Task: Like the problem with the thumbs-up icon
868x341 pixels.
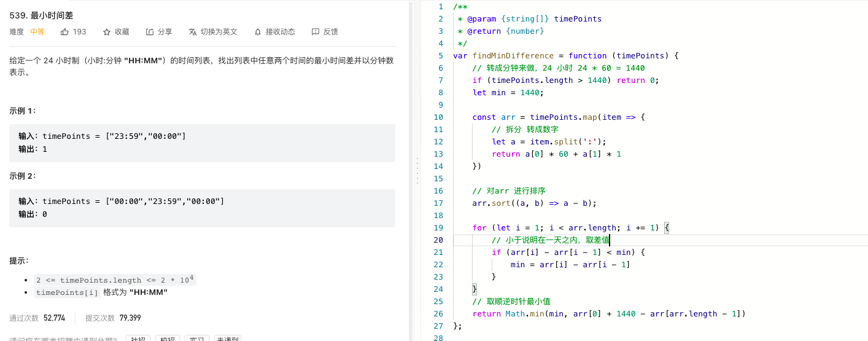Action: click(65, 32)
